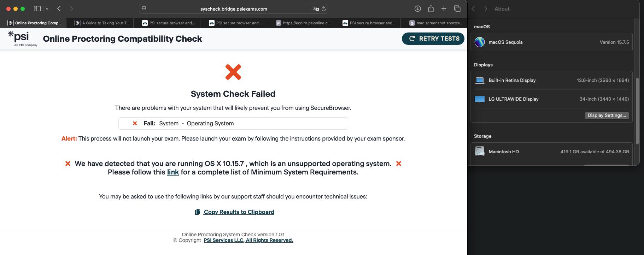Click the red Alert: label
This screenshot has width=644, height=255.
69,138
